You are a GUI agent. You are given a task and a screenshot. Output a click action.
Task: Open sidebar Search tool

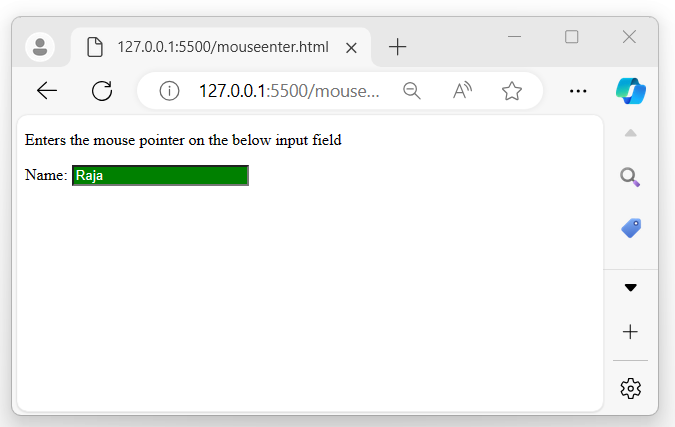(x=630, y=177)
